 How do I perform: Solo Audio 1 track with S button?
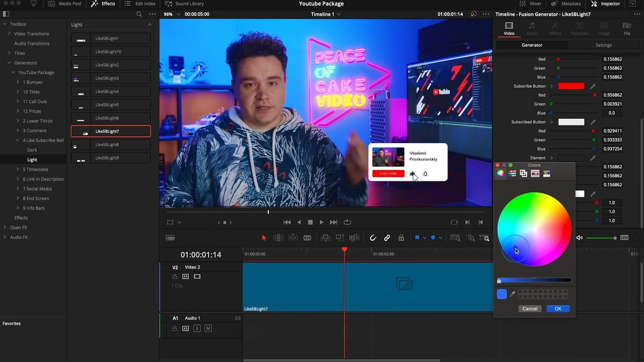197,328
